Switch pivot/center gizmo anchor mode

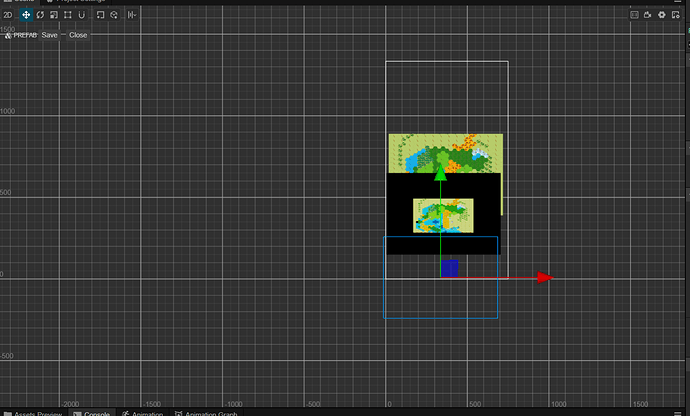[x=100, y=15]
